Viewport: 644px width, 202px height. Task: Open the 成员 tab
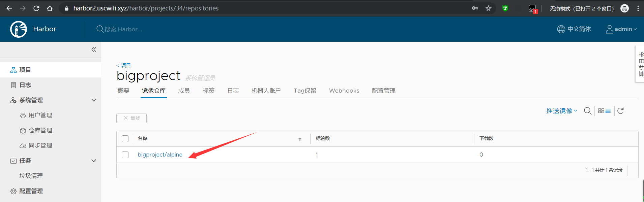tap(184, 91)
